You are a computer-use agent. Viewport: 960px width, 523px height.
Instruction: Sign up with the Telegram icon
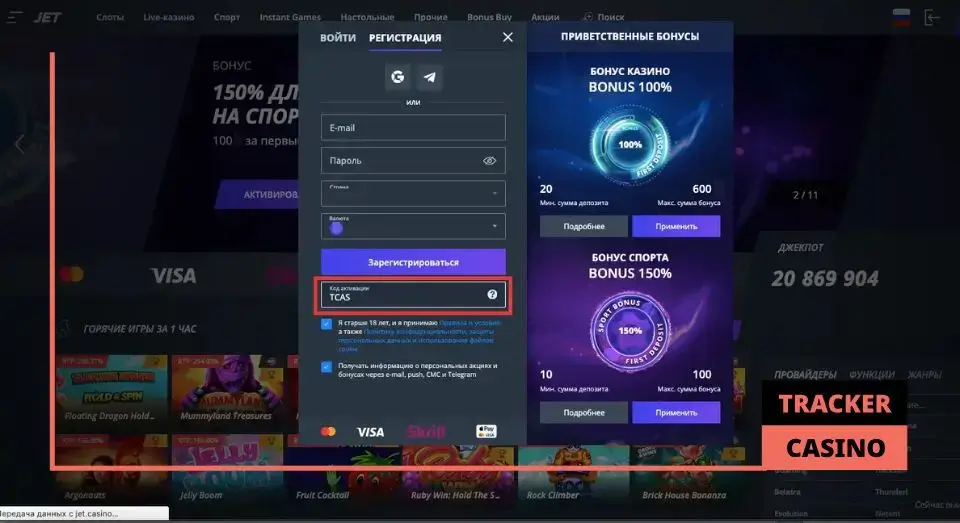(x=430, y=77)
